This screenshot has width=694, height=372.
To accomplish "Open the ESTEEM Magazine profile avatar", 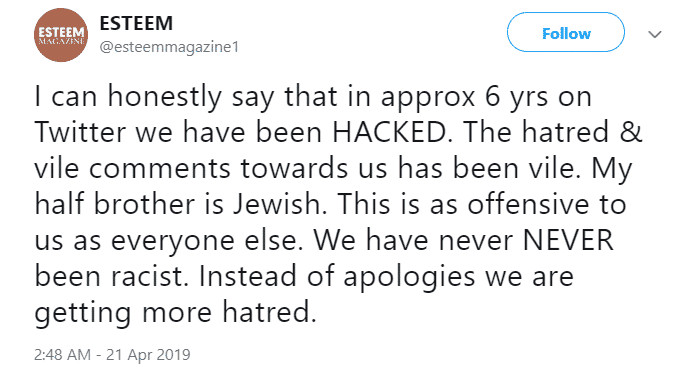I will click(x=61, y=35).
